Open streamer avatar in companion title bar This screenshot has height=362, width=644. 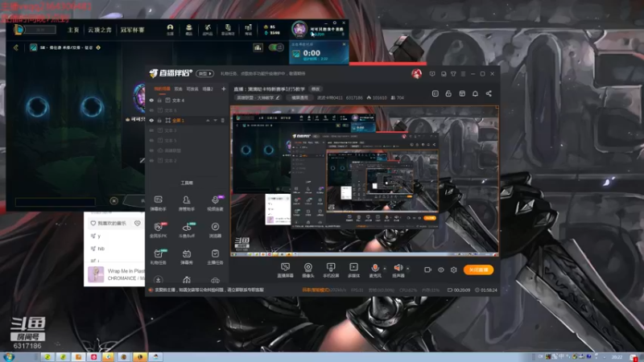point(416,74)
